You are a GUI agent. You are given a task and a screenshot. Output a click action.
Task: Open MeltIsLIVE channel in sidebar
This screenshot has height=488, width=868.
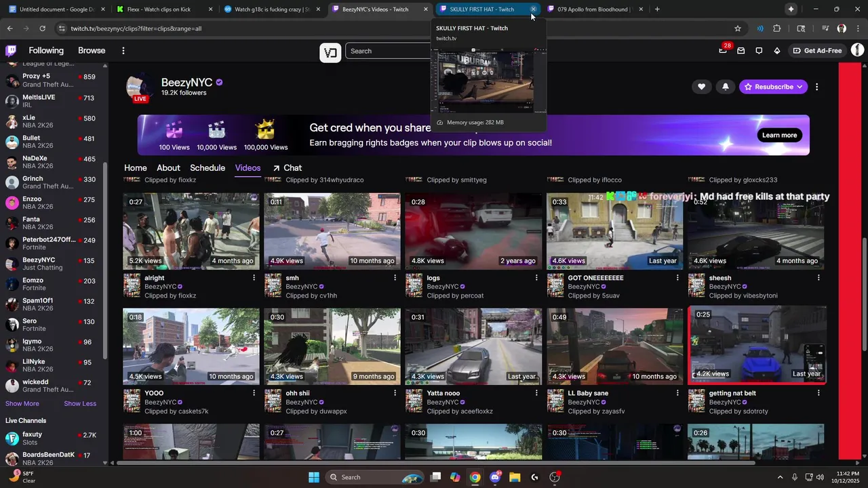pyautogui.click(x=52, y=101)
